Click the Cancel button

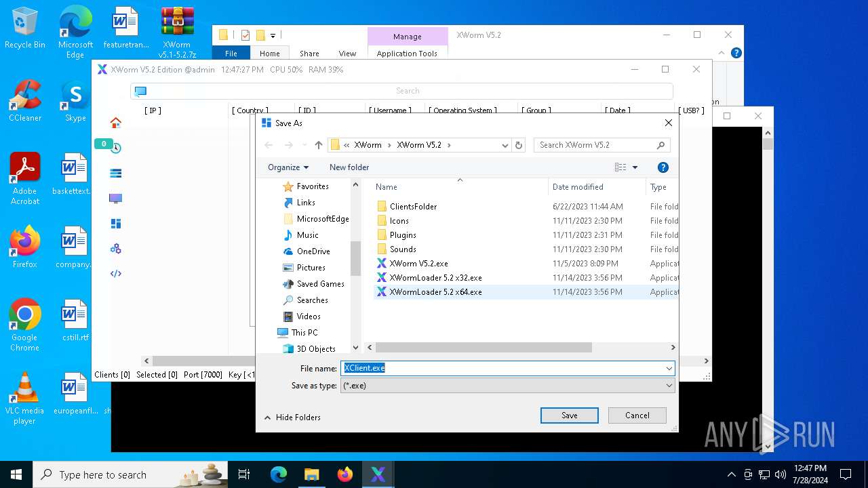click(637, 415)
